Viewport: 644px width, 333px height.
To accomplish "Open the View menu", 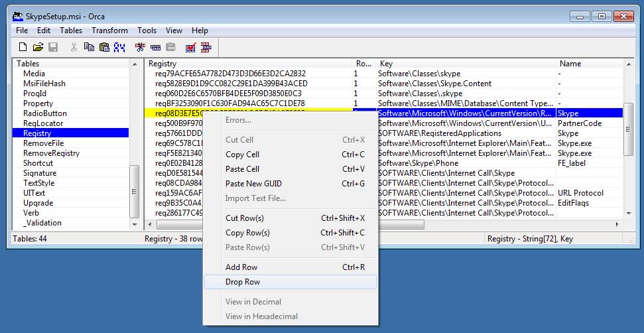I will [x=174, y=31].
